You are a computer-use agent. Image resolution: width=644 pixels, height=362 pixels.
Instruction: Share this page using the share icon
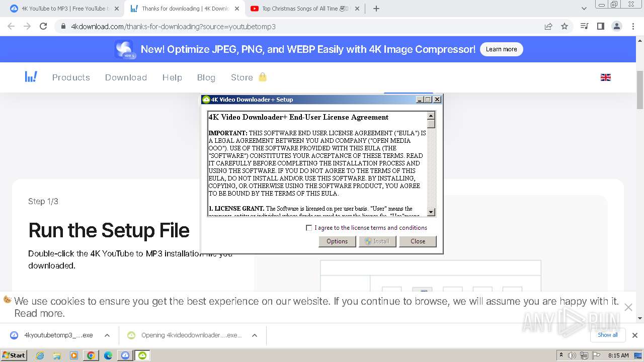click(548, 26)
